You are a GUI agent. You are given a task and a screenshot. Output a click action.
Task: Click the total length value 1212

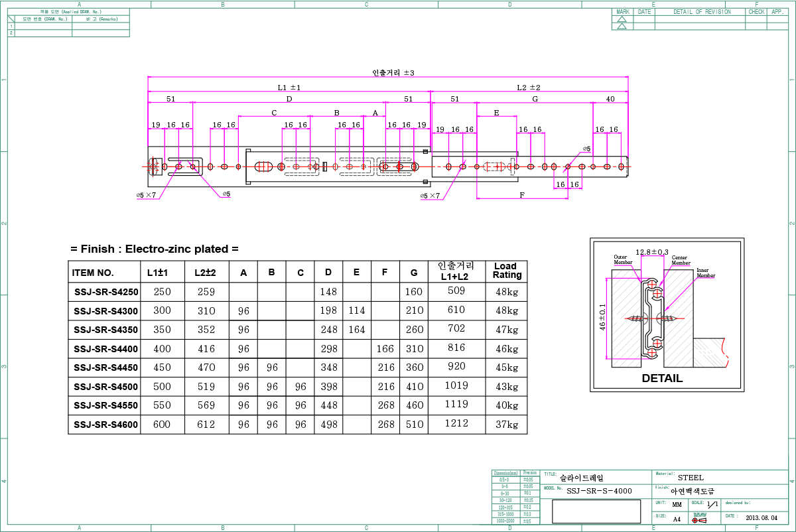(456, 423)
